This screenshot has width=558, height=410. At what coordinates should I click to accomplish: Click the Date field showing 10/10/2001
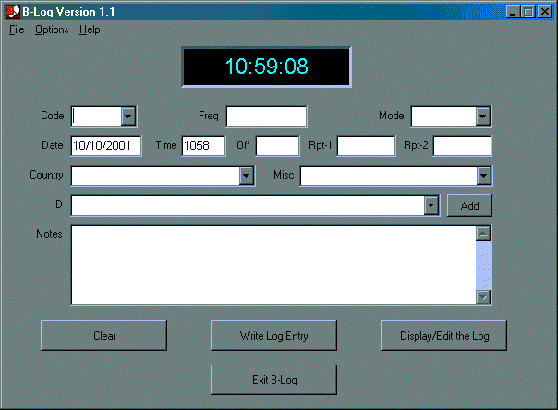(x=106, y=146)
